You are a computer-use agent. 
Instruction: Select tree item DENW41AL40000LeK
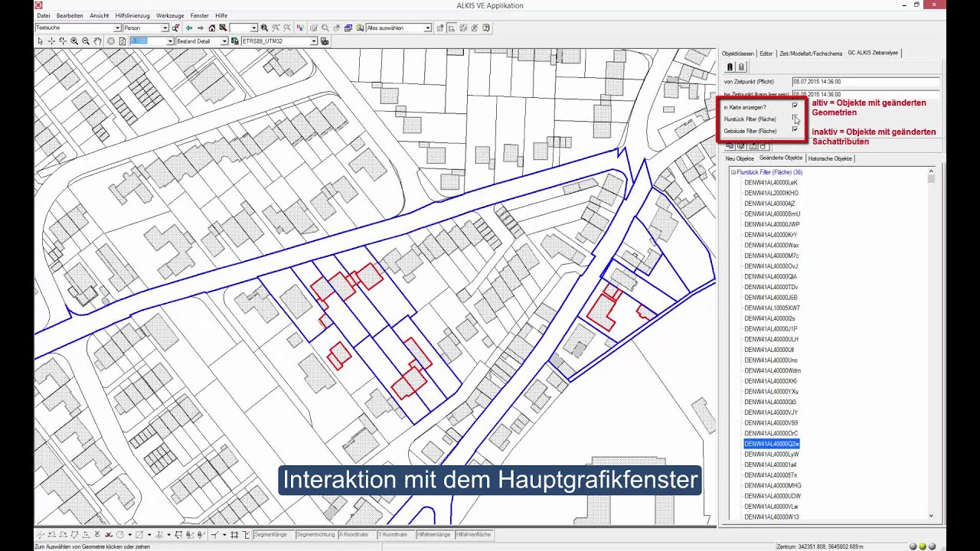(x=771, y=183)
